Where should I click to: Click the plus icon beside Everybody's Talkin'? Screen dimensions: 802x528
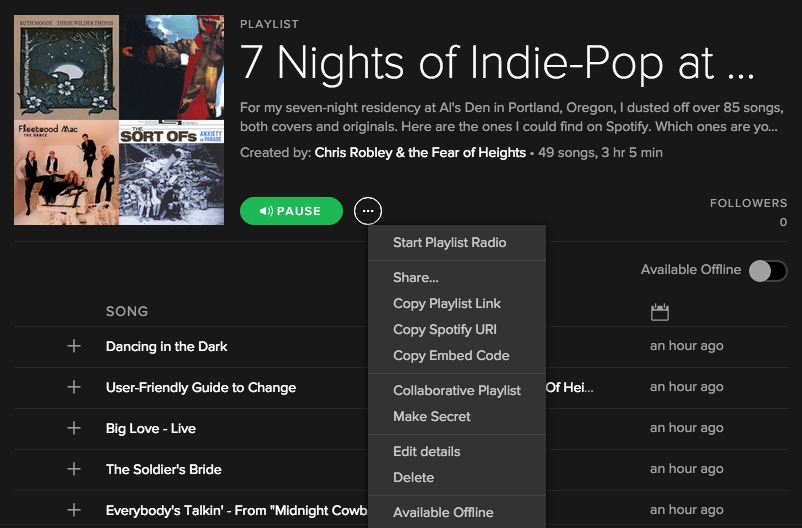[x=73, y=510]
